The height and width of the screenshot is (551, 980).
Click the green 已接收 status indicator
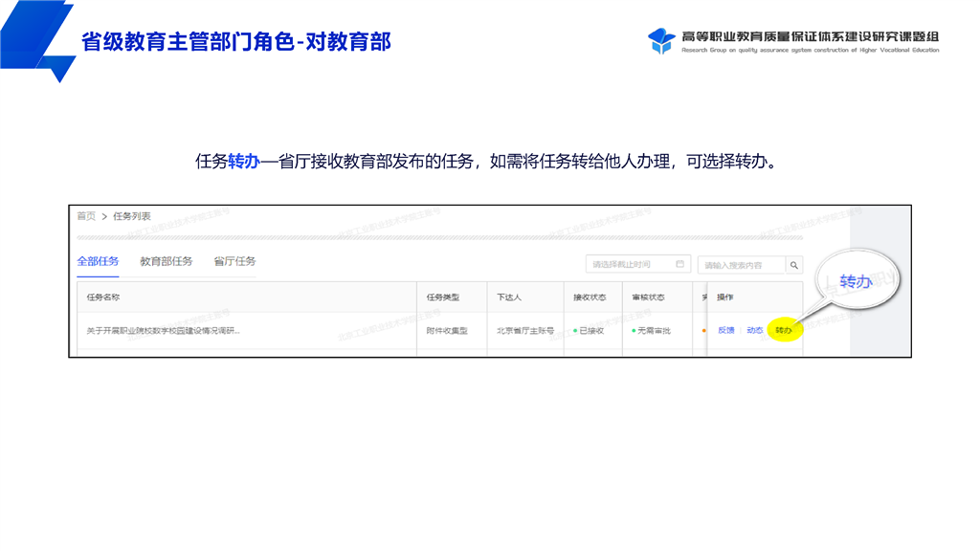coord(589,330)
